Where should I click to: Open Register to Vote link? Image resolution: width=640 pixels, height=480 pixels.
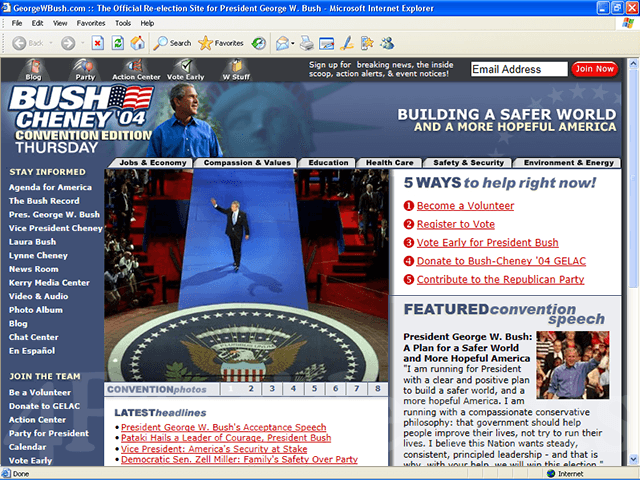tap(456, 224)
